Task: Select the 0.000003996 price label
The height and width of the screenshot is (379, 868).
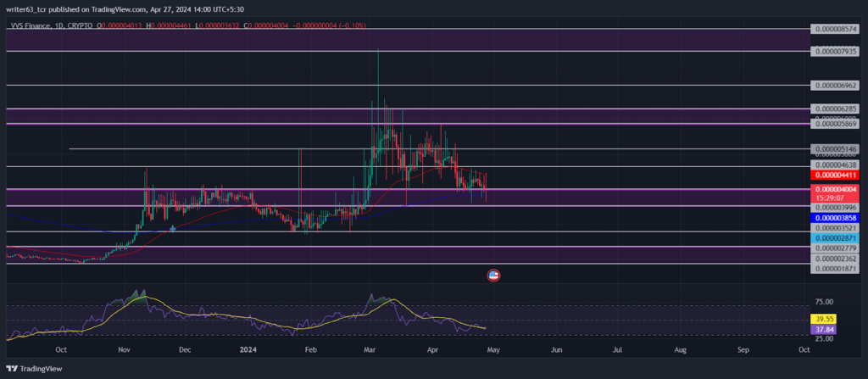Action: pos(834,208)
